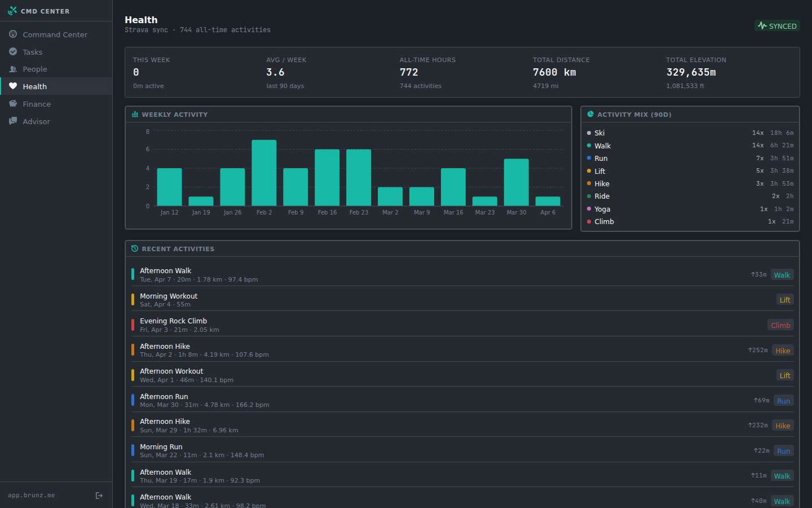The image size is (812, 508).
Task: Click the pulse icon in the SYNCED badge
Action: [762, 25]
